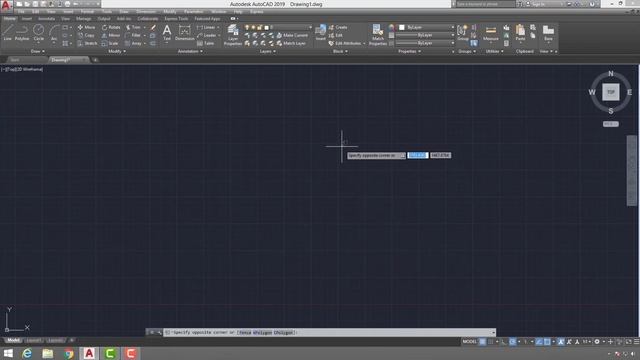
Task: Expand the Modify panel
Action: coord(117,51)
